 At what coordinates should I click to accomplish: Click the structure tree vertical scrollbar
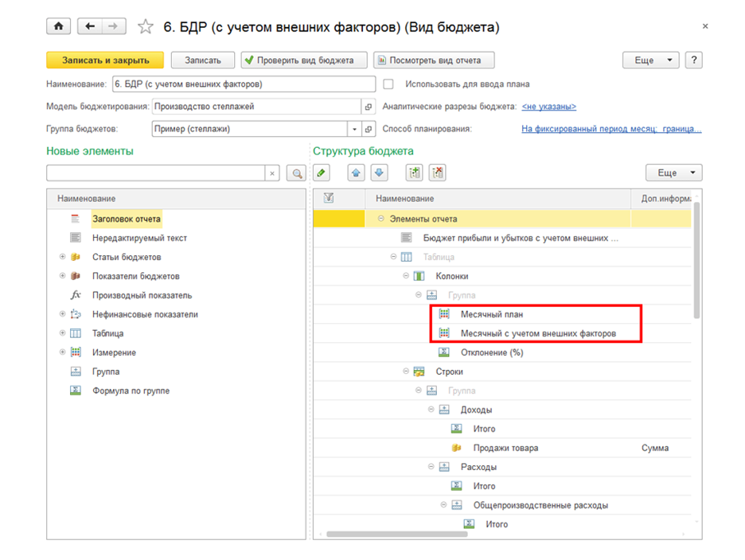coord(696,260)
